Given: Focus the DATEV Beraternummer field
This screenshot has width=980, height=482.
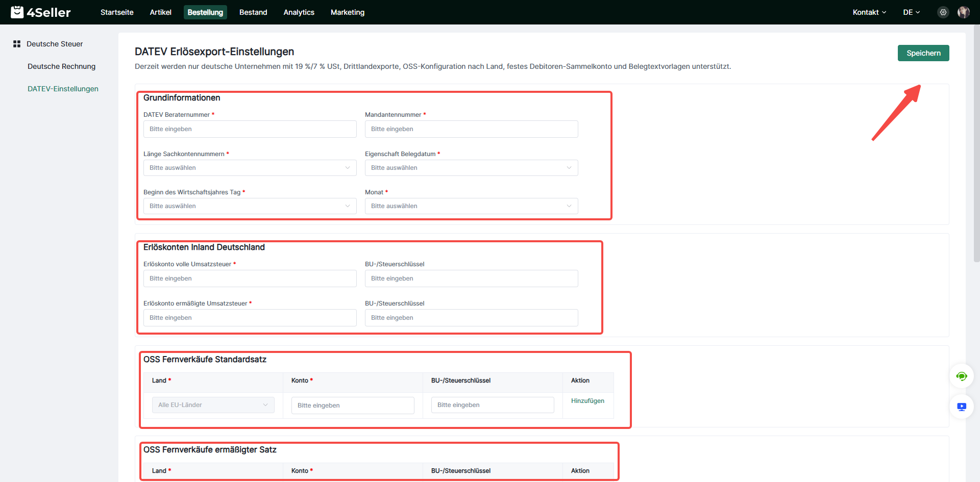Looking at the screenshot, I should 250,129.
